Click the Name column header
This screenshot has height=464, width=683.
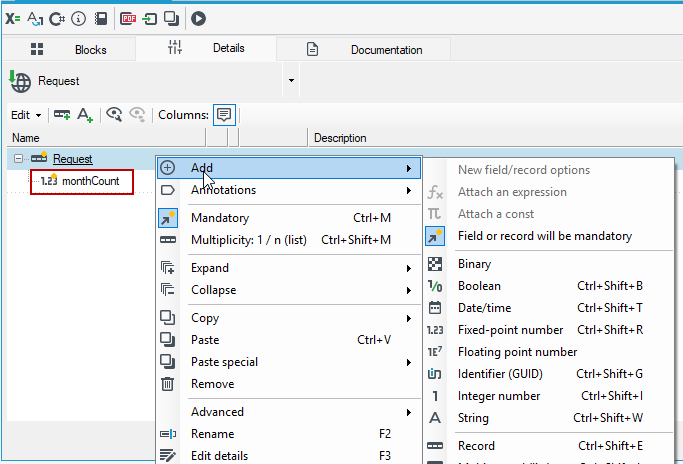point(106,138)
